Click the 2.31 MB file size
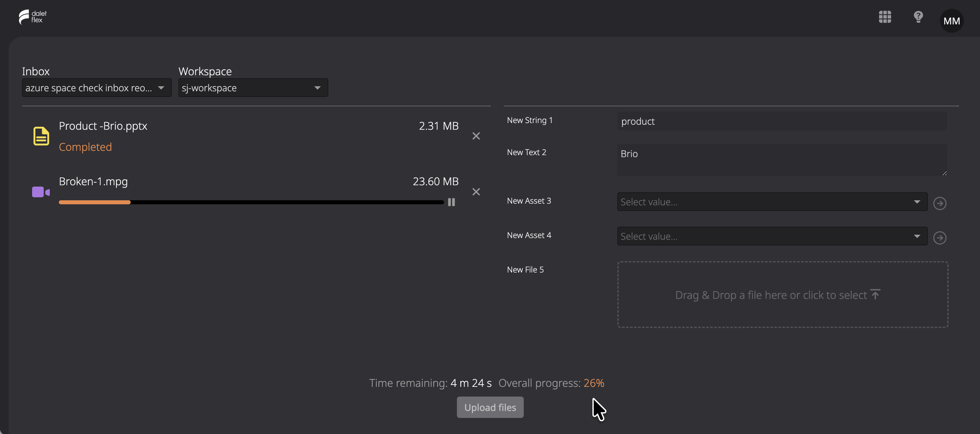 pyautogui.click(x=439, y=126)
